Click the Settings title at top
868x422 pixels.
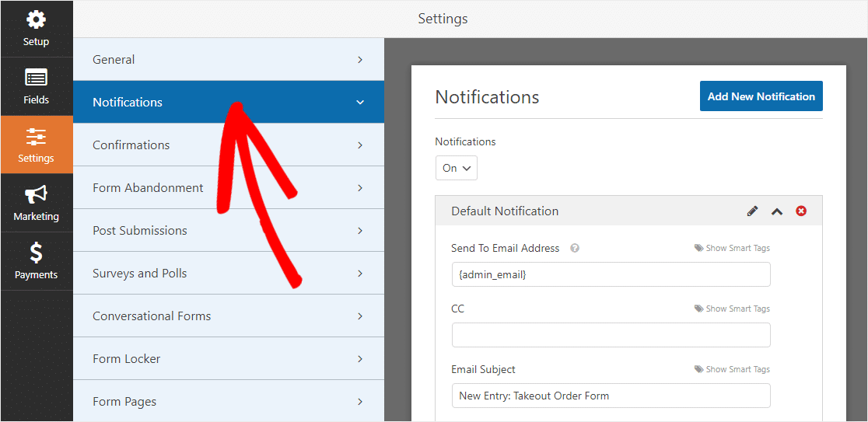[443, 19]
